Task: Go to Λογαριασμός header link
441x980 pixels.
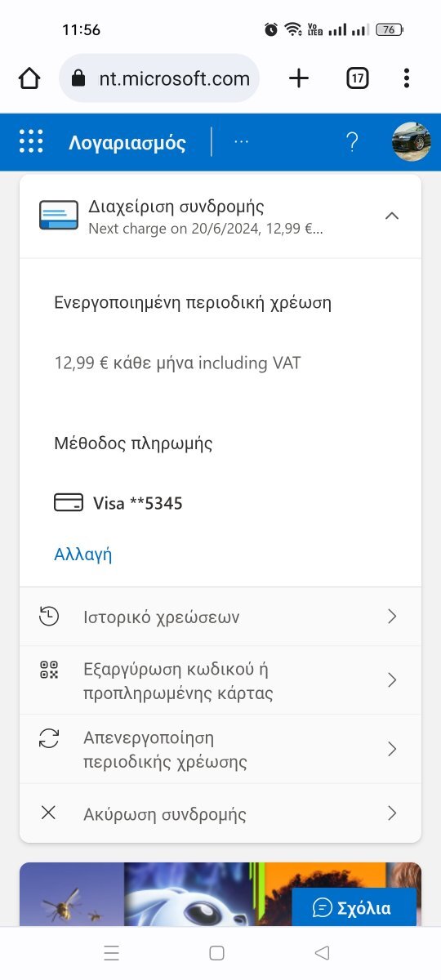Action: tap(127, 143)
